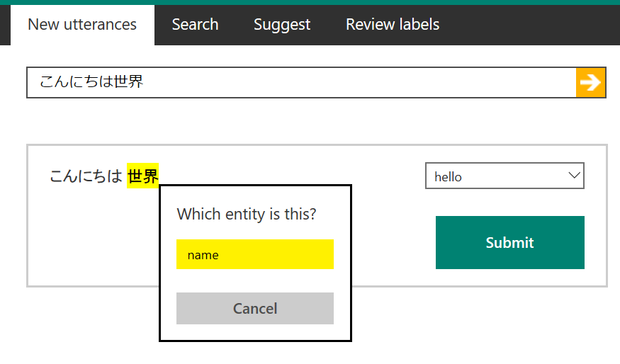620x364 pixels.
Task: Click the こんにちは token in the utterance
Action: coord(86,176)
